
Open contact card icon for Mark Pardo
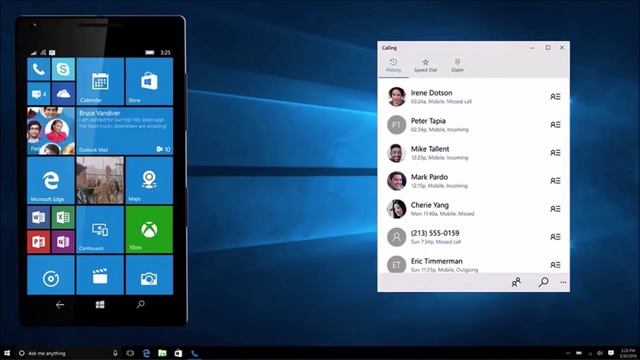[x=555, y=181]
